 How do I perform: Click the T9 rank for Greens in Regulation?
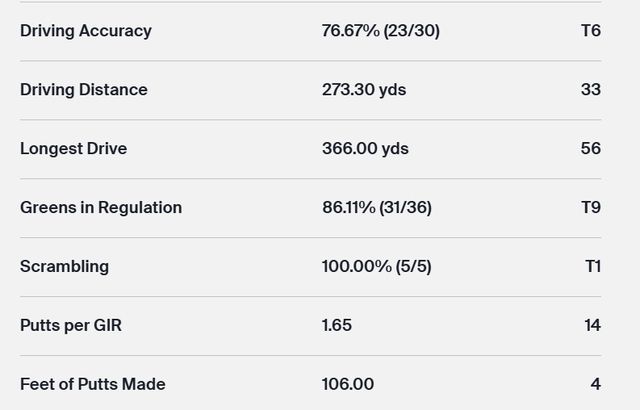(x=590, y=208)
